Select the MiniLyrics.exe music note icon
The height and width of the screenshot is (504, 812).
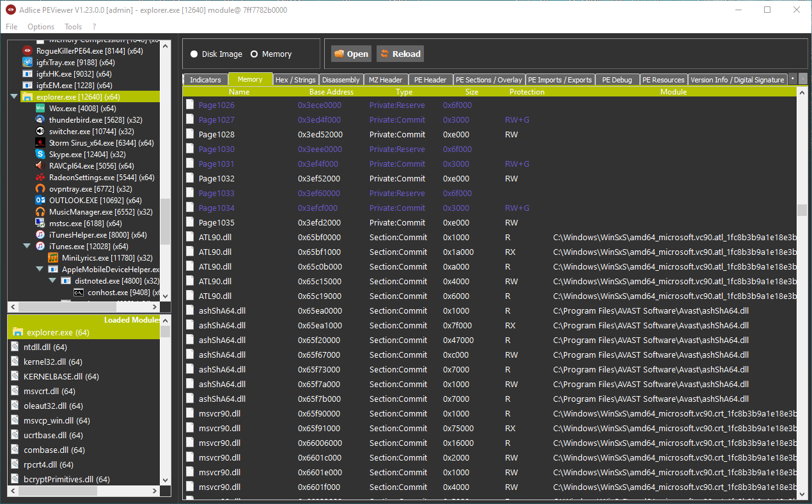point(53,258)
